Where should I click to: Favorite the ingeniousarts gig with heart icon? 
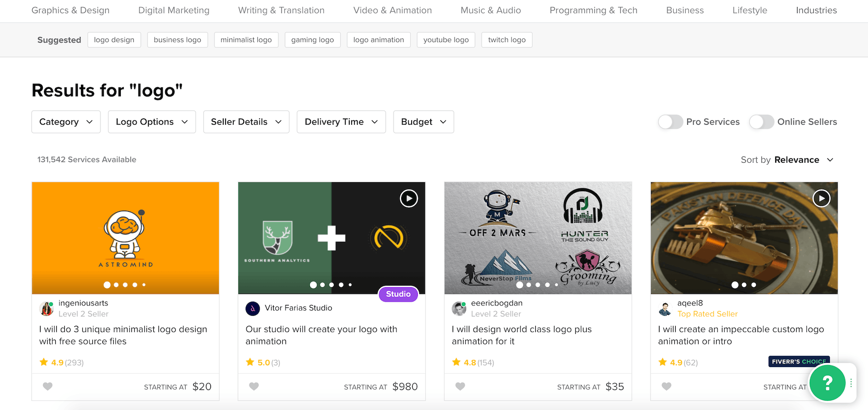click(48, 387)
